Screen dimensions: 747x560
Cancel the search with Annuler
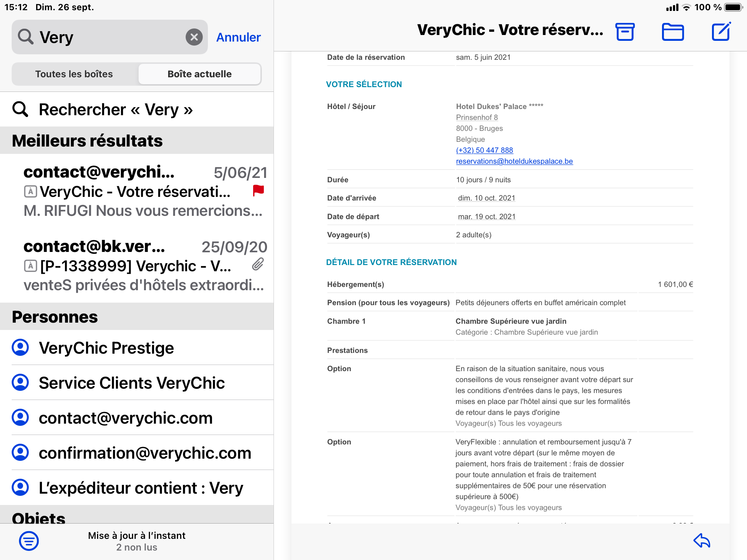click(x=238, y=37)
